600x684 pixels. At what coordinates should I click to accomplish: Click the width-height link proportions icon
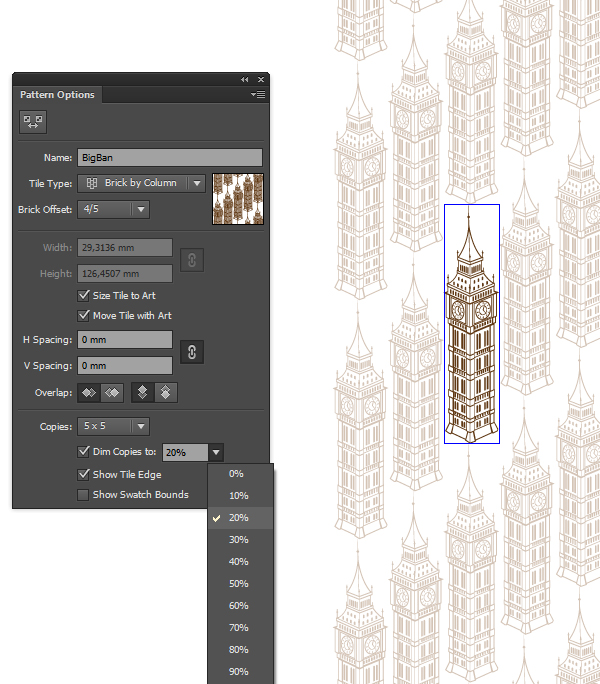pos(192,260)
